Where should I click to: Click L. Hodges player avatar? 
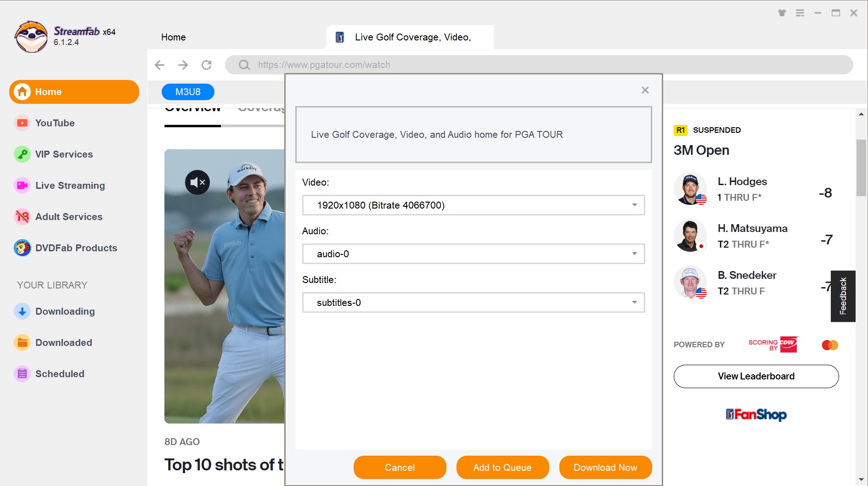click(690, 189)
